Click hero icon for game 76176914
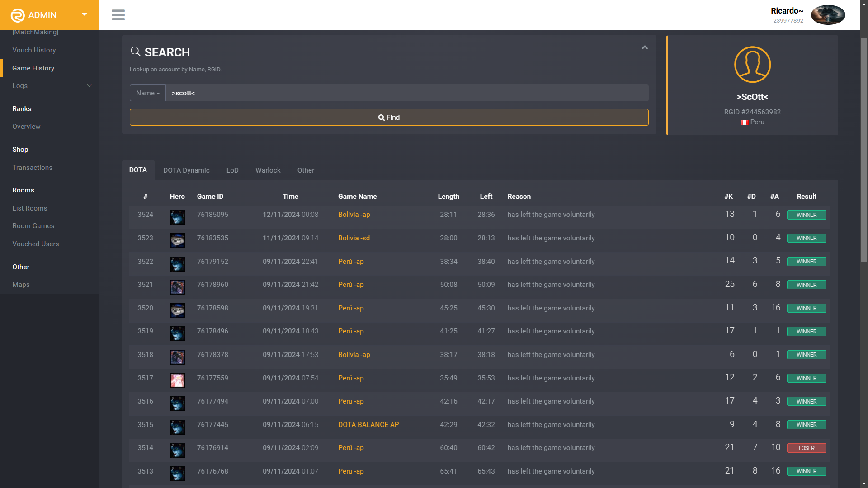This screenshot has width=868, height=488. point(177,450)
